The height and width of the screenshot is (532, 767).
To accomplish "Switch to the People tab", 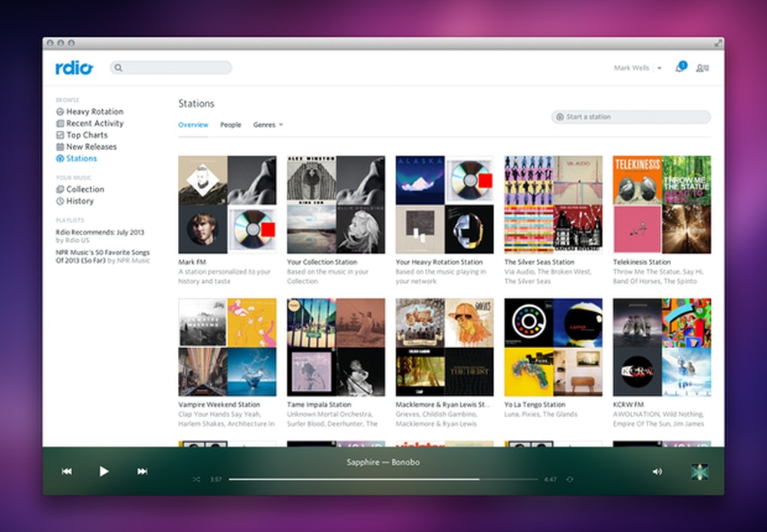I will [231, 124].
